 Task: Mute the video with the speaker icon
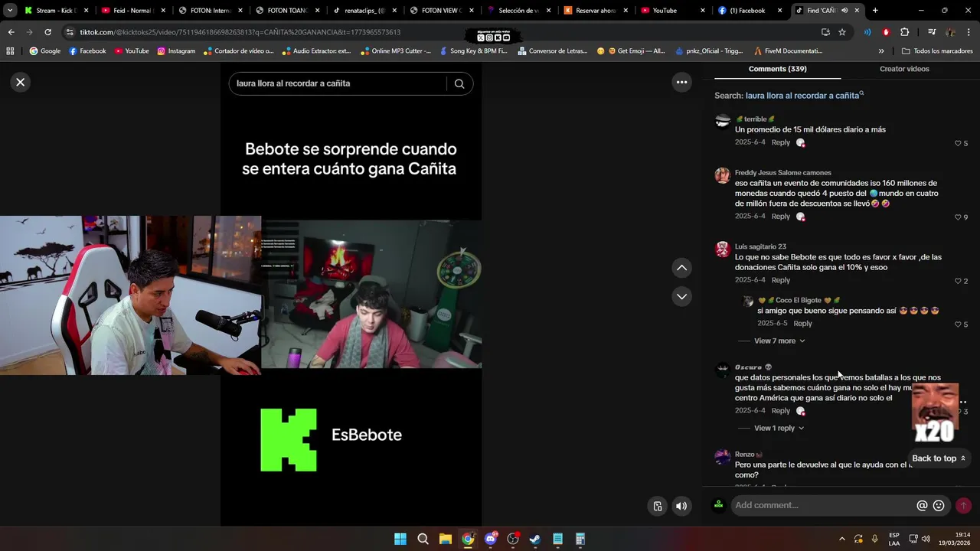tap(681, 506)
